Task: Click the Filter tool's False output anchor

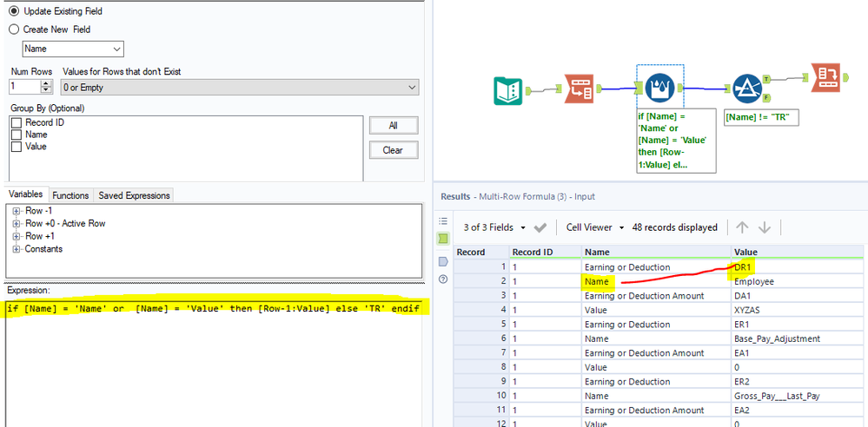Action: click(x=767, y=98)
